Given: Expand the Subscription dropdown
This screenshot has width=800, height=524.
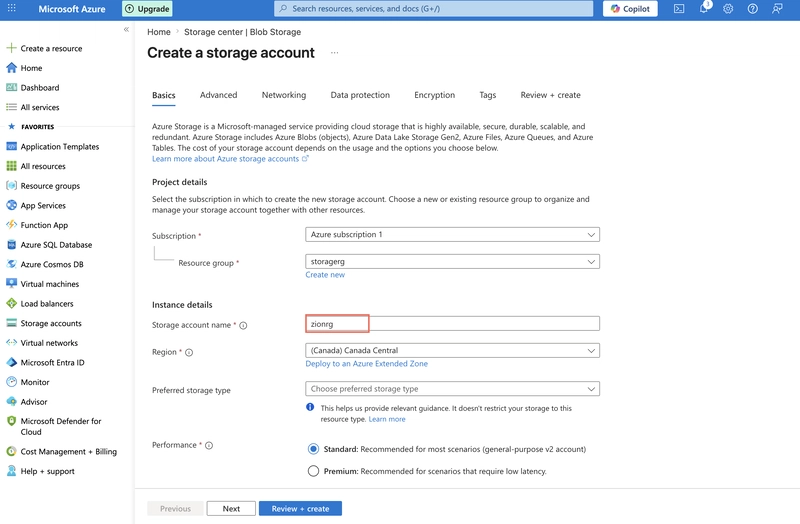Looking at the screenshot, I should pyautogui.click(x=453, y=235).
